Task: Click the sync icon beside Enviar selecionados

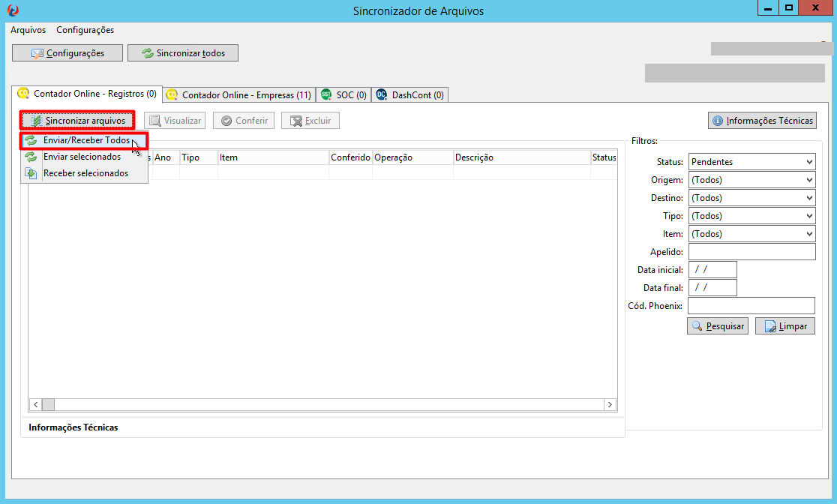Action: pos(31,157)
